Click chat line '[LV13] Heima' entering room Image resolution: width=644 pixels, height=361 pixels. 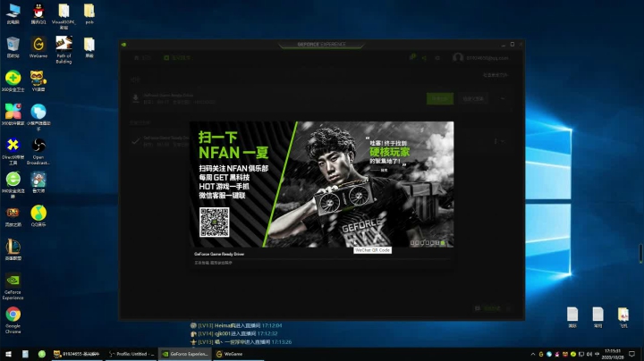click(236, 325)
